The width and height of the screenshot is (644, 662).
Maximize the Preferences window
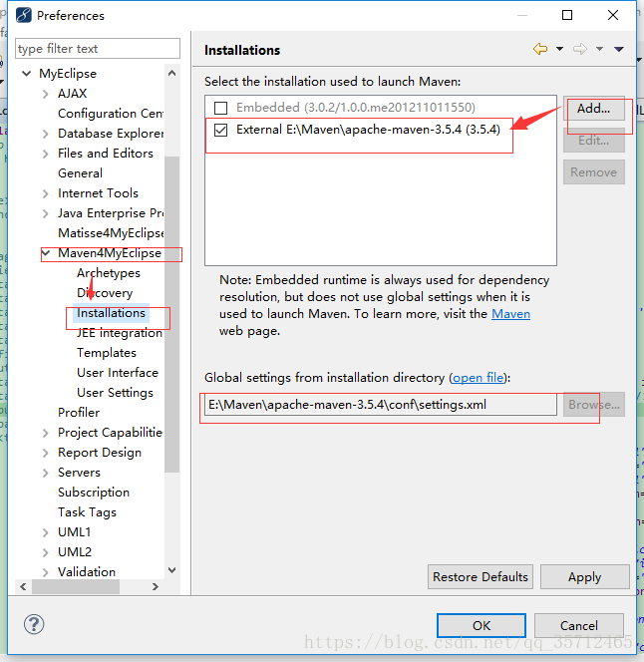coord(567,15)
